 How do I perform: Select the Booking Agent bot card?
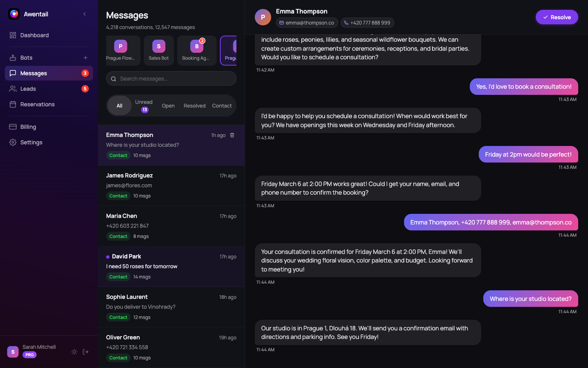[x=196, y=50]
